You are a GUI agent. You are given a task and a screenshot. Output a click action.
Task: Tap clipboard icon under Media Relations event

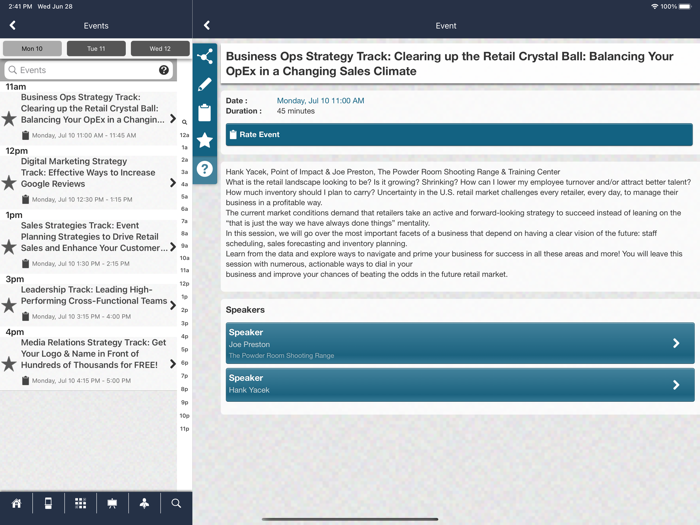click(x=25, y=381)
